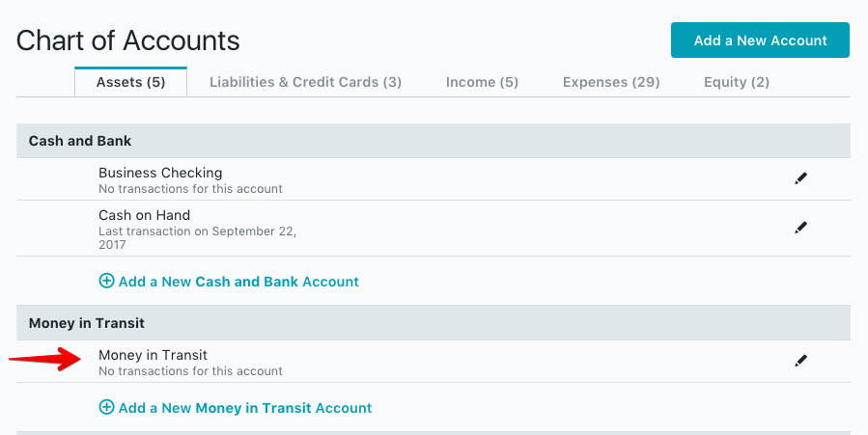Open the Liabilities & Credit Cards tab

coord(305,82)
